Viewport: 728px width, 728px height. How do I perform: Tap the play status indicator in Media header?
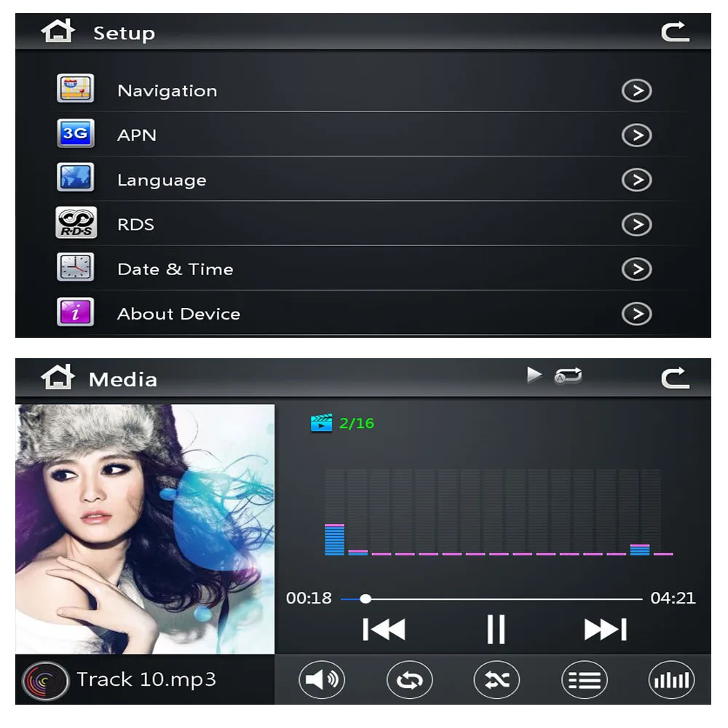pos(534,375)
